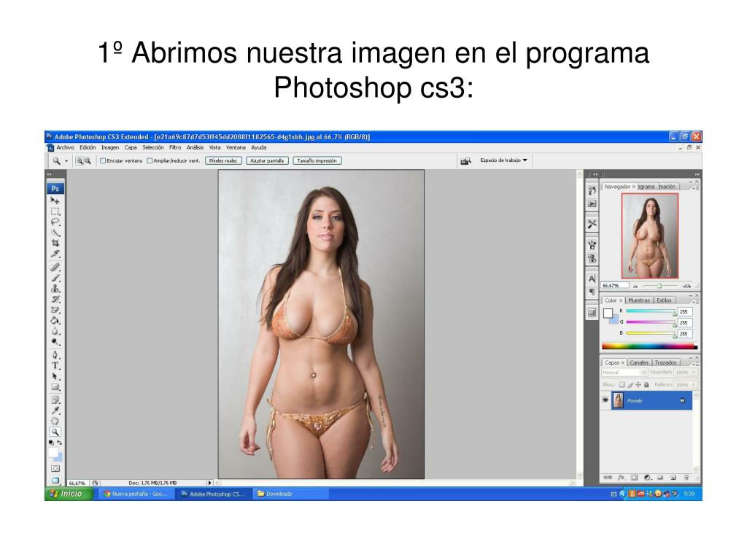This screenshot has width=747, height=560.
Task: Select the Crop tool
Action: [x=55, y=243]
